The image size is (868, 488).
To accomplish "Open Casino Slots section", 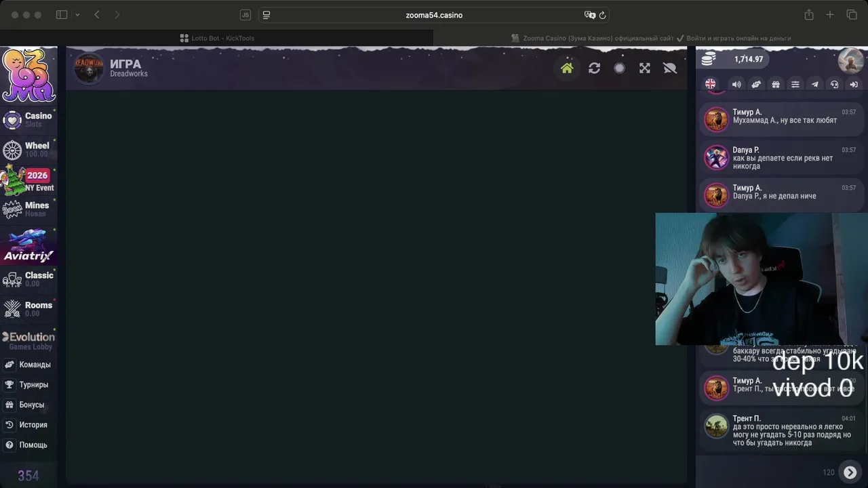I will (28, 119).
